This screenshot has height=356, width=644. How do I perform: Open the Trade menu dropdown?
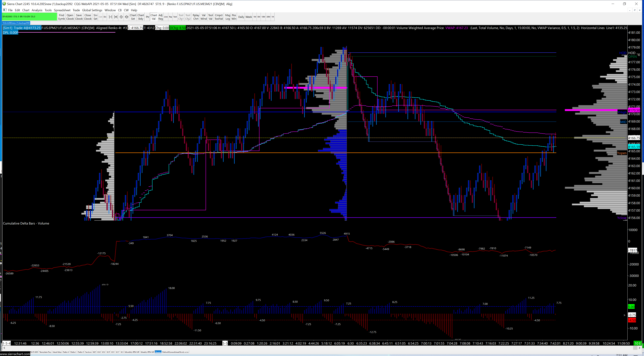(76, 10)
